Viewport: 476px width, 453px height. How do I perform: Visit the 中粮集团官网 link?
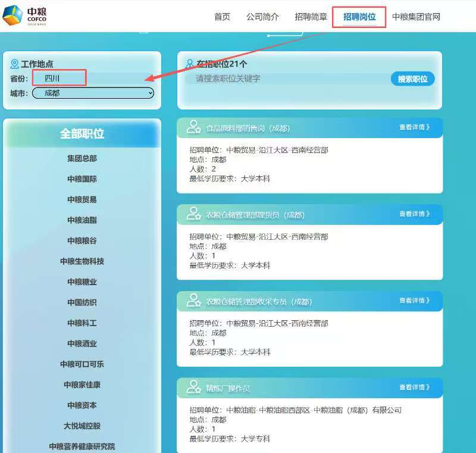pyautogui.click(x=416, y=17)
